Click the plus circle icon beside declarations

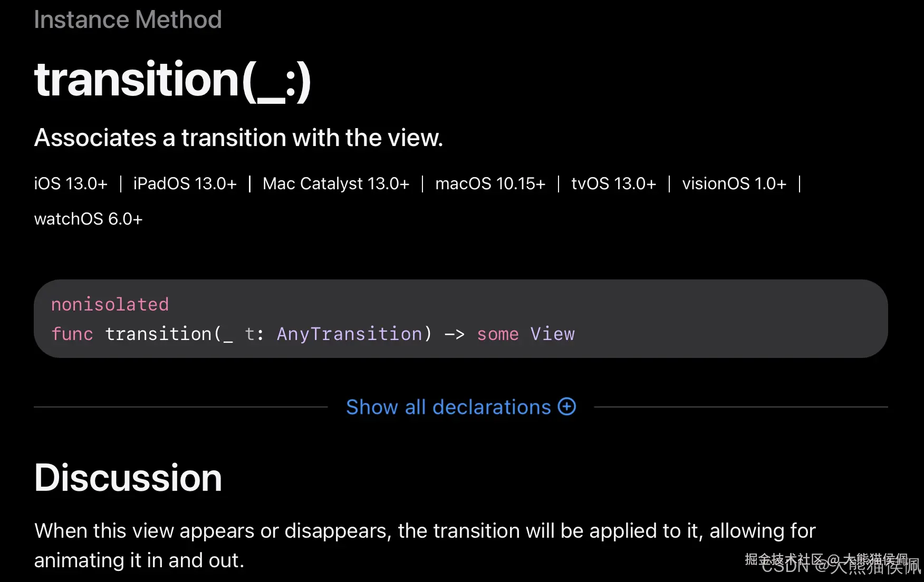tap(567, 406)
